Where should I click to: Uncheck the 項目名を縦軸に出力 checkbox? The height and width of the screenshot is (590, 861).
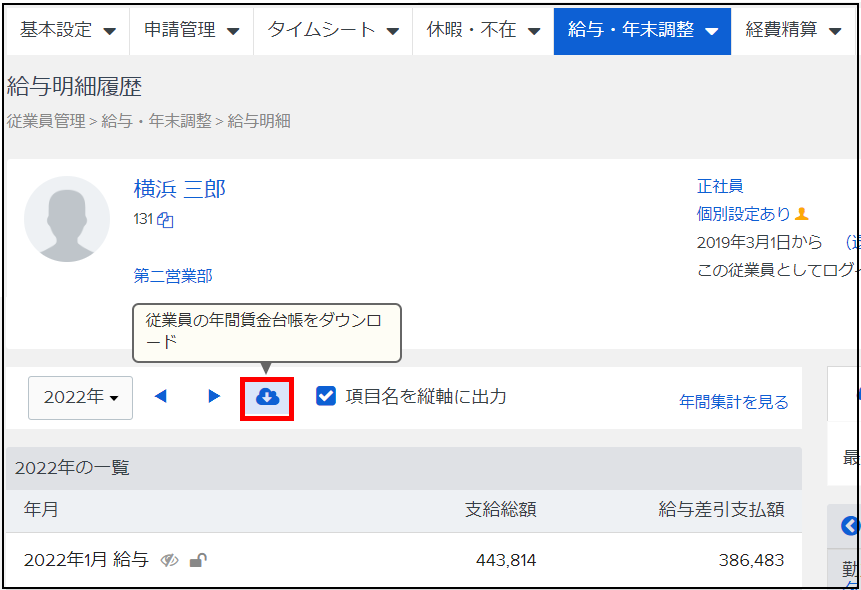(326, 397)
